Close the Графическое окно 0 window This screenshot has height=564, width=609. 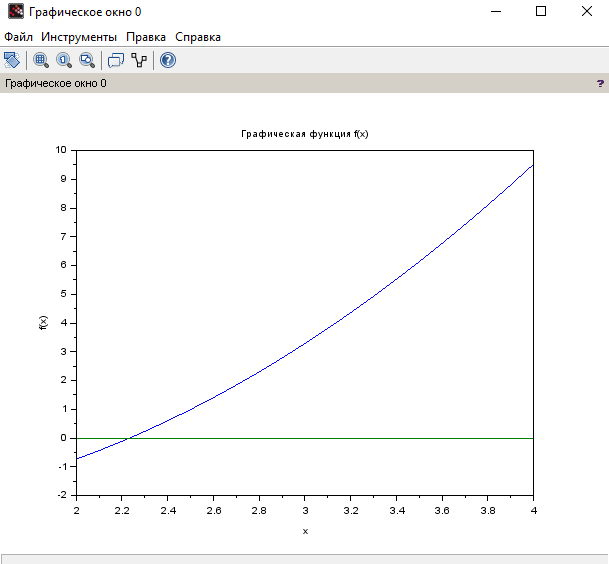tap(587, 11)
